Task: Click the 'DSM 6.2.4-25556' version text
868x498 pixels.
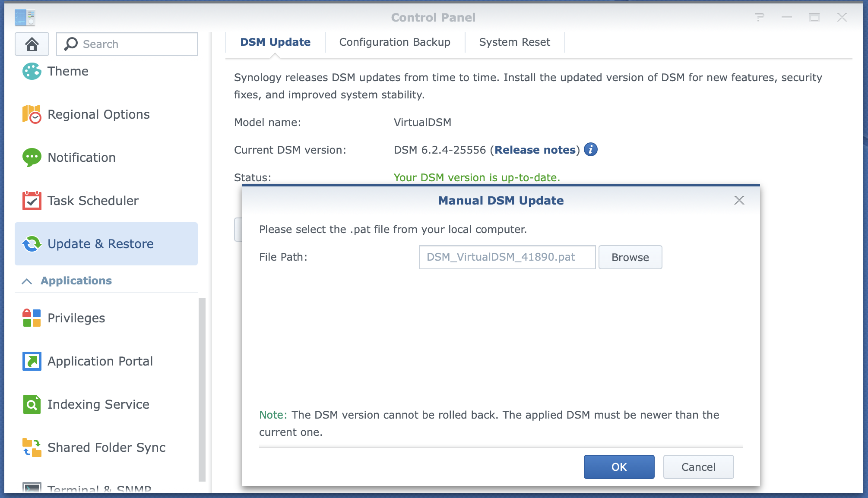Action: [440, 150]
